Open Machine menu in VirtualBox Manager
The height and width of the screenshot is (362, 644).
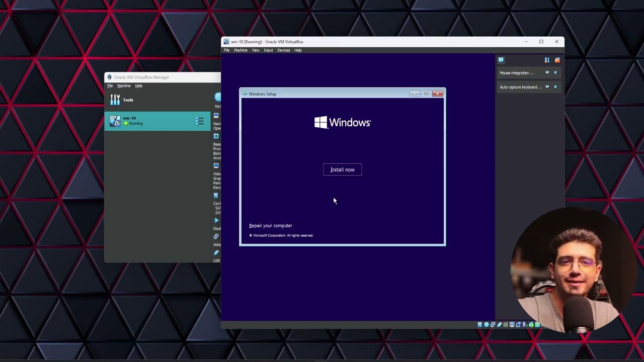click(124, 86)
